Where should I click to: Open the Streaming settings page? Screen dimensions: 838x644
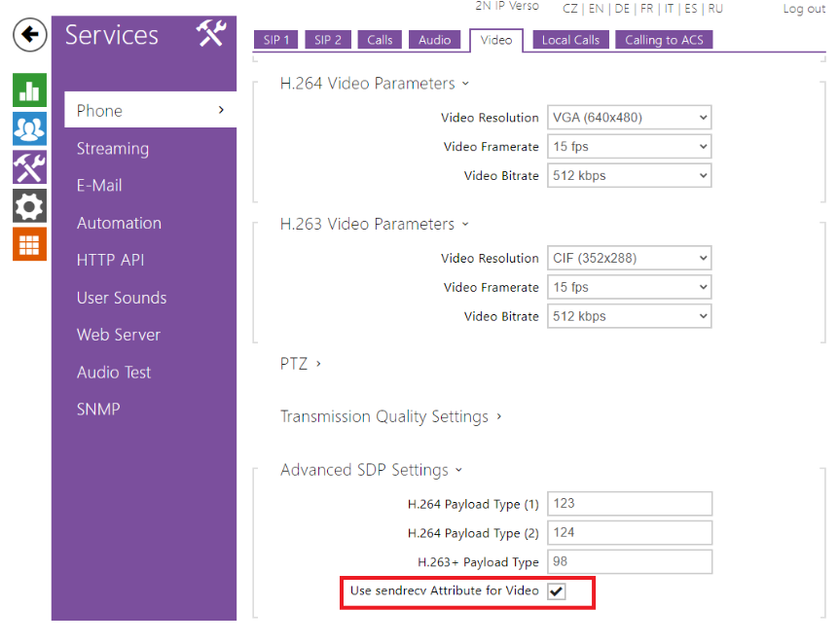pyautogui.click(x=113, y=148)
